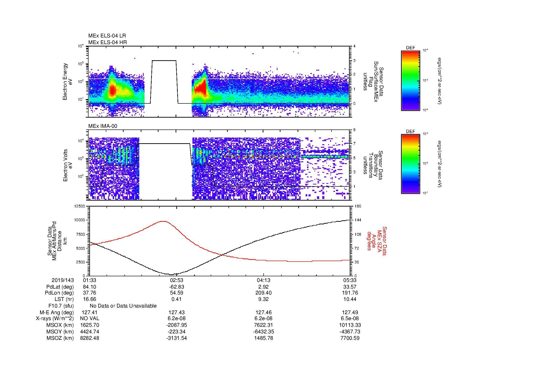Click the '02:53' time tick label
Image resolution: width=555 pixels, height=392 pixels.
177,280
